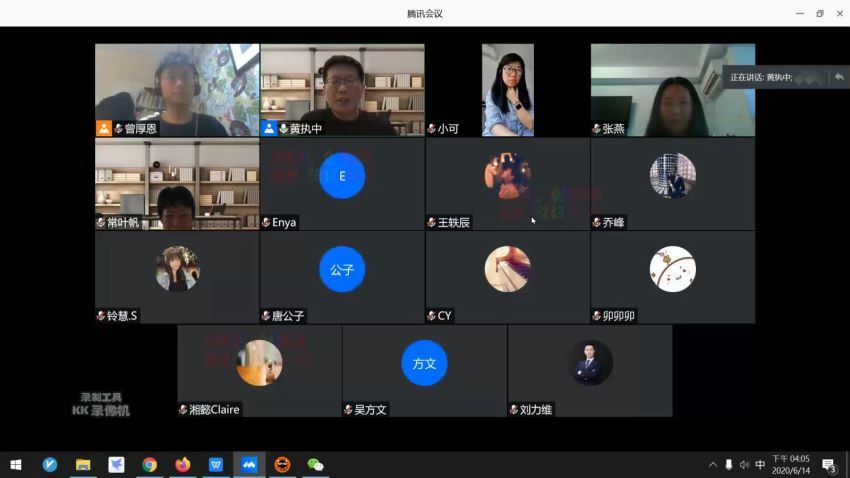
Task: Select 唐公子's blue 公子 avatar
Action: click(342, 269)
